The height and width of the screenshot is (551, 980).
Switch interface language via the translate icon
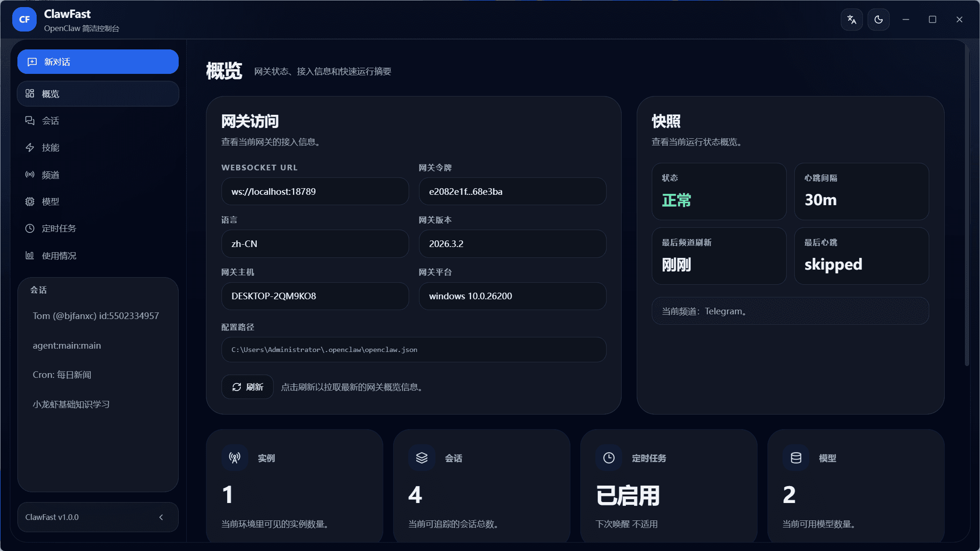851,19
